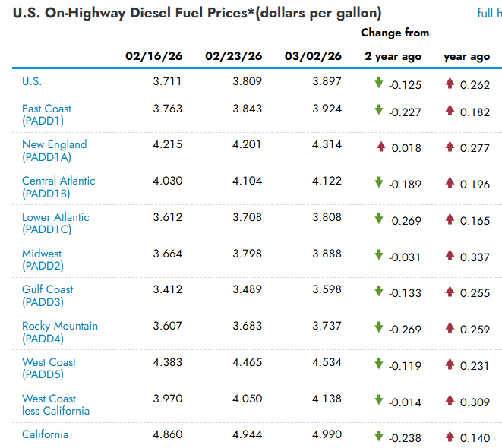
Task: Click red up arrow next to 0.182 East Coast
Action: click(x=450, y=111)
